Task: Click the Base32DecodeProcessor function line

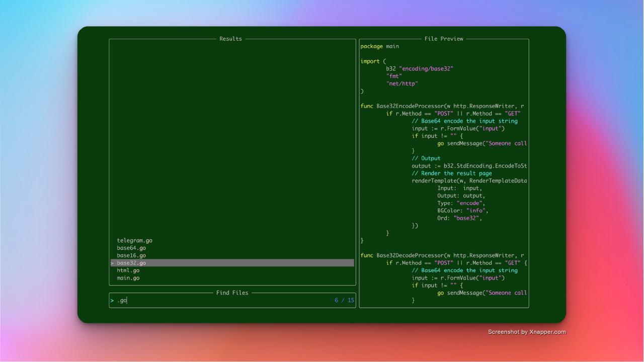Action: point(442,255)
